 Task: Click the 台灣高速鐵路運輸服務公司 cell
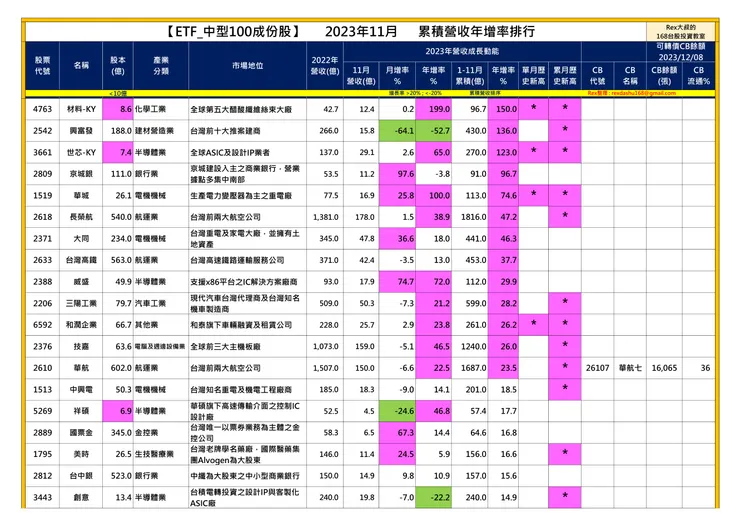(x=247, y=260)
